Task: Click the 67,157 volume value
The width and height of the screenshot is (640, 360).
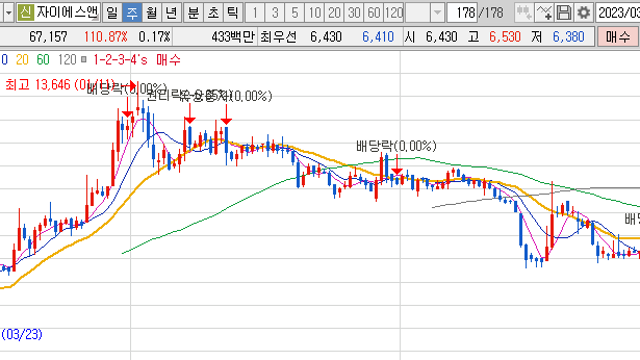Action: pyautogui.click(x=48, y=37)
